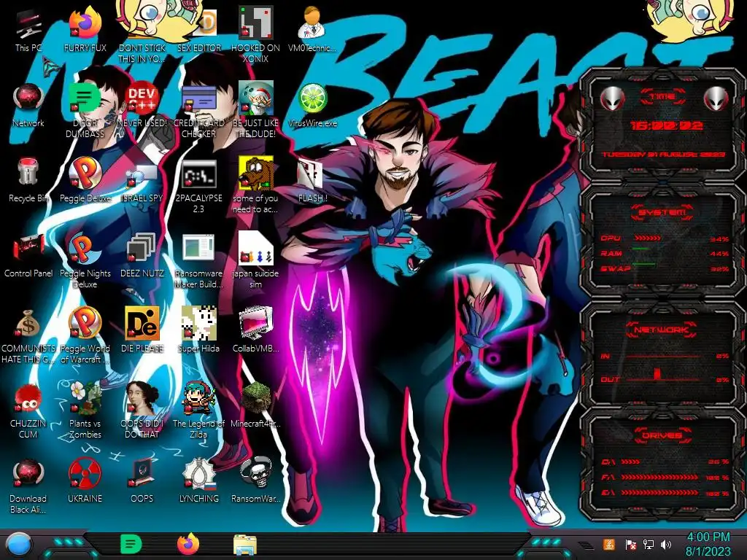Select the DEEZ NUTZ icon
The image size is (747, 560).
(x=142, y=255)
